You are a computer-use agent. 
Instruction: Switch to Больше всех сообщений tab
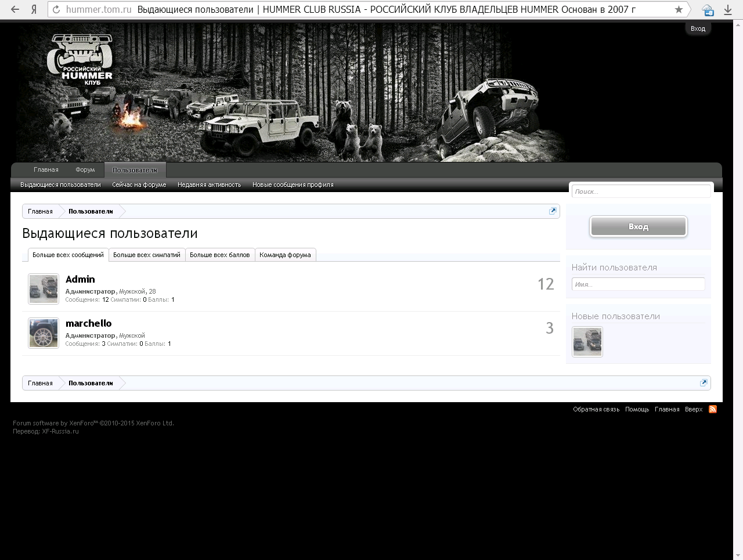click(68, 255)
